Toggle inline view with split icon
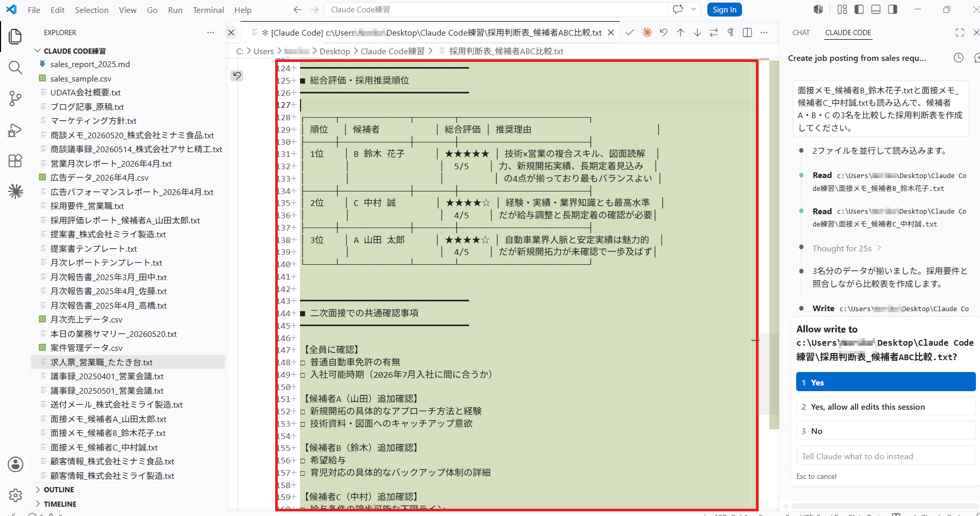 point(747,33)
